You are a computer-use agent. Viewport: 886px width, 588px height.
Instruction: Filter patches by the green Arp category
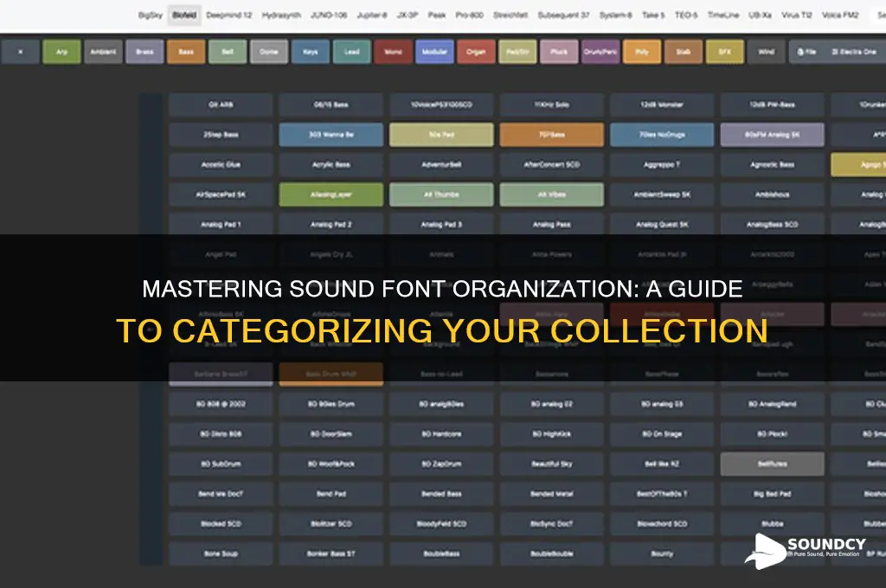[x=61, y=52]
